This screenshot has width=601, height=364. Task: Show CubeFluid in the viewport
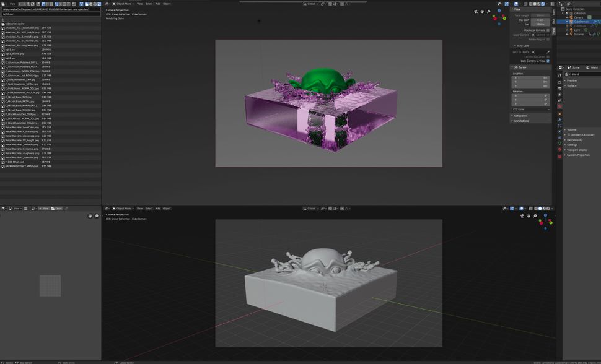(x=596, y=25)
